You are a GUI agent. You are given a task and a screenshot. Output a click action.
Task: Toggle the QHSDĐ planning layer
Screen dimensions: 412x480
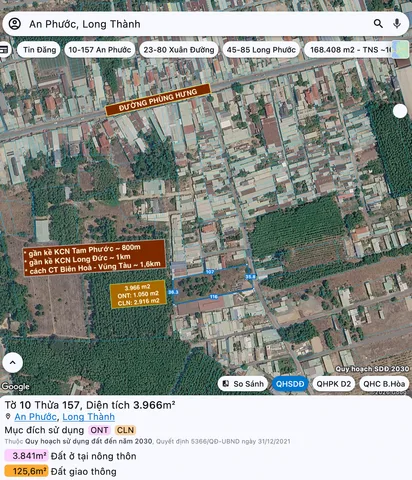click(x=290, y=384)
